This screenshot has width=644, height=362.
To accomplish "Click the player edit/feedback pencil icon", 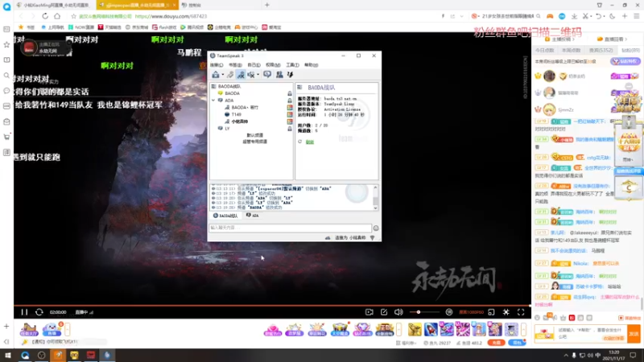I will 384,312.
